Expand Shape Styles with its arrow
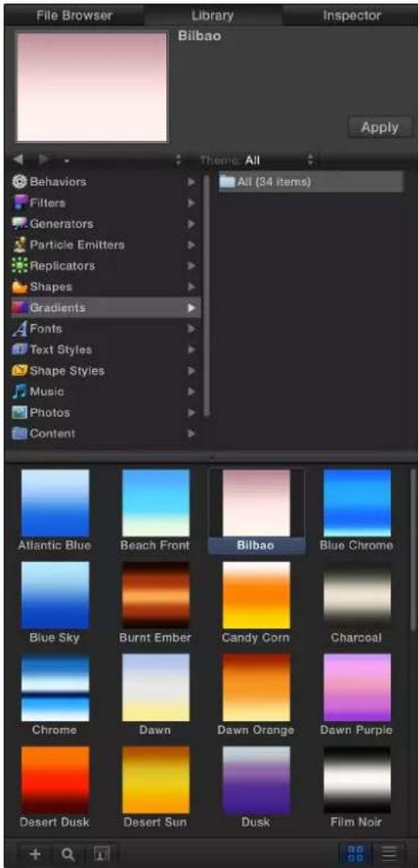The width and height of the screenshot is (418, 868). click(191, 371)
